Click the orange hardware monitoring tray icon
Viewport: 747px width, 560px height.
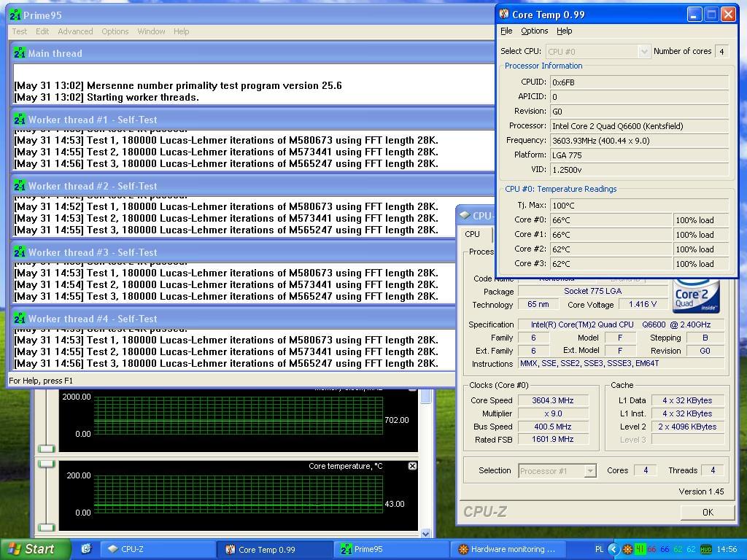(x=627, y=549)
